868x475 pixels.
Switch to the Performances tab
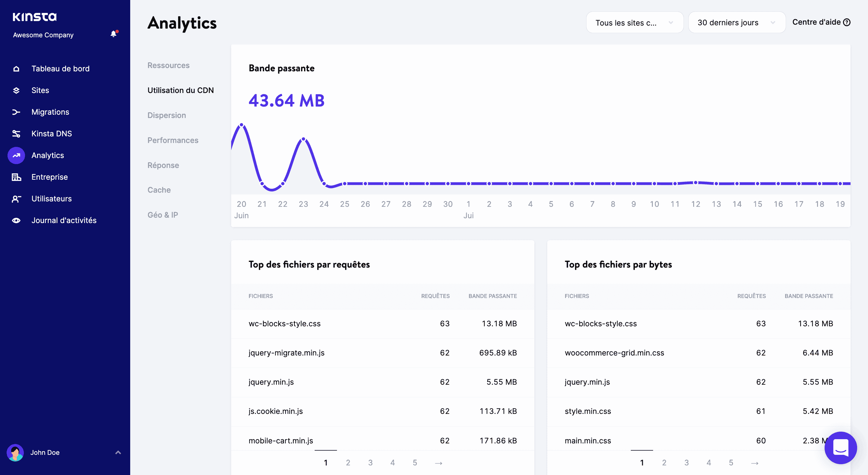pyautogui.click(x=173, y=140)
